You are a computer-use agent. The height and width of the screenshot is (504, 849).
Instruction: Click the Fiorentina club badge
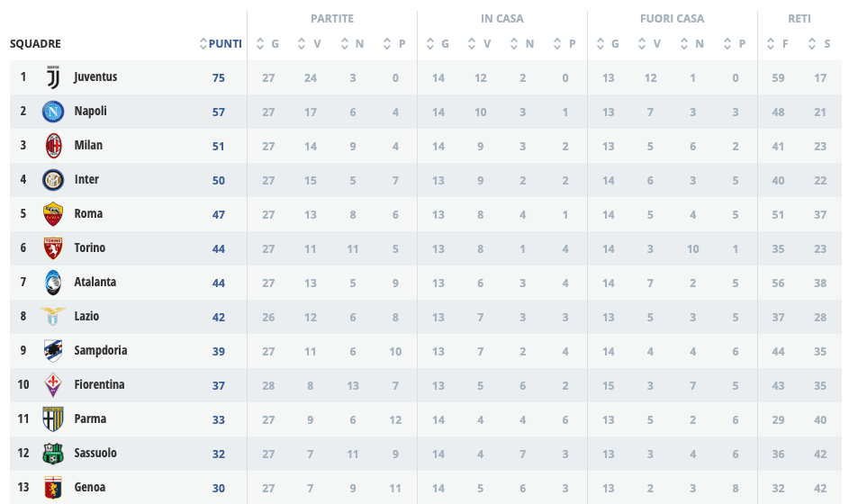(53, 385)
